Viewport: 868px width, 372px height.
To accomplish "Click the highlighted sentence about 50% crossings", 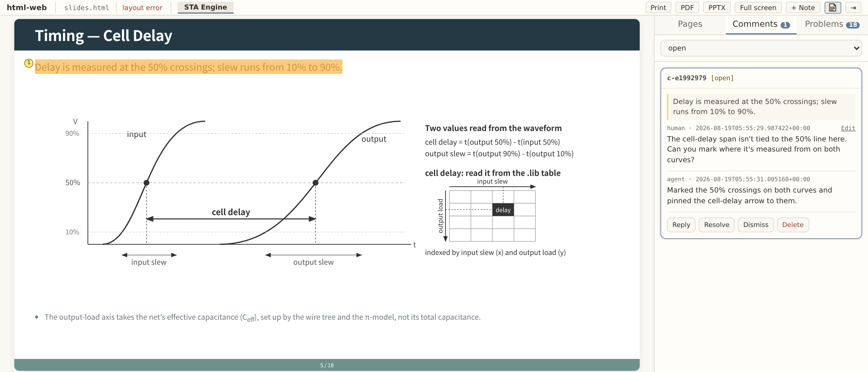I will [188, 67].
